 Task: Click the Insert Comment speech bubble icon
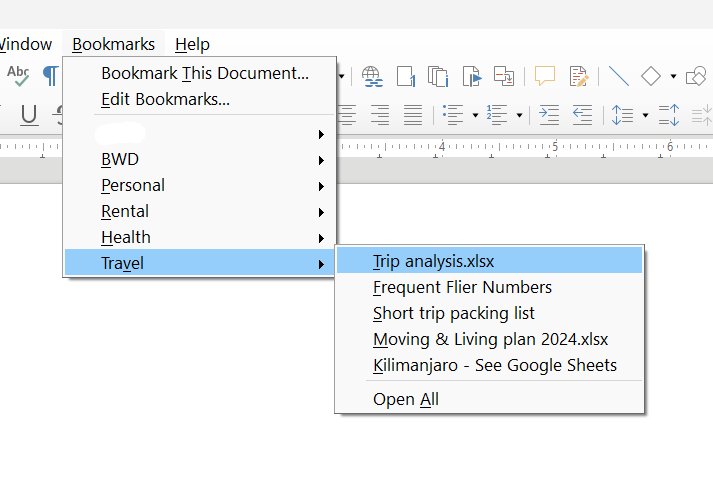[545, 76]
